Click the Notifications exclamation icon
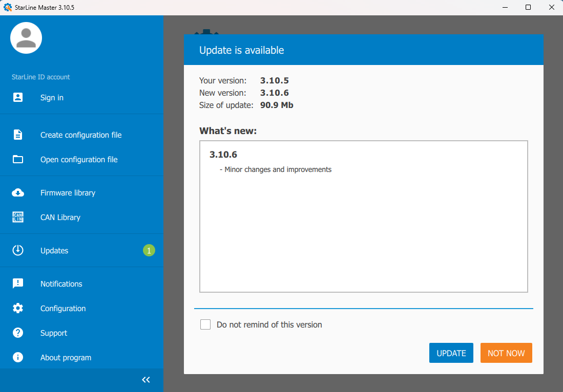 pos(18,284)
